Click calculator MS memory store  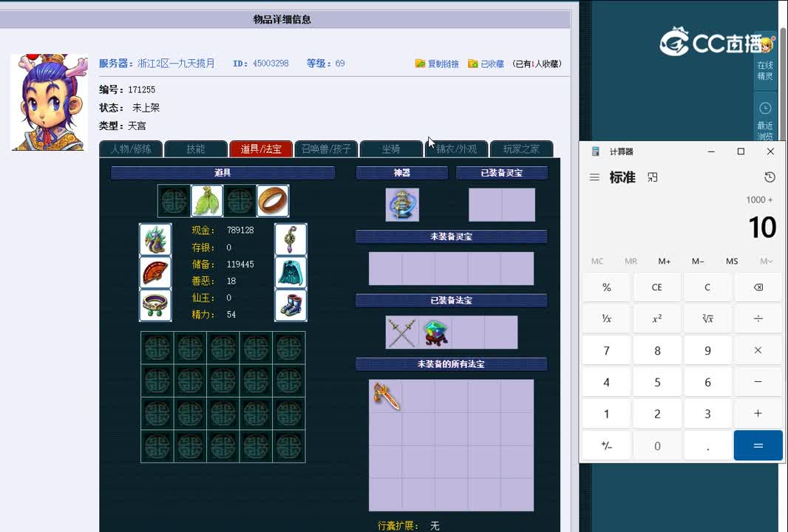click(x=732, y=262)
